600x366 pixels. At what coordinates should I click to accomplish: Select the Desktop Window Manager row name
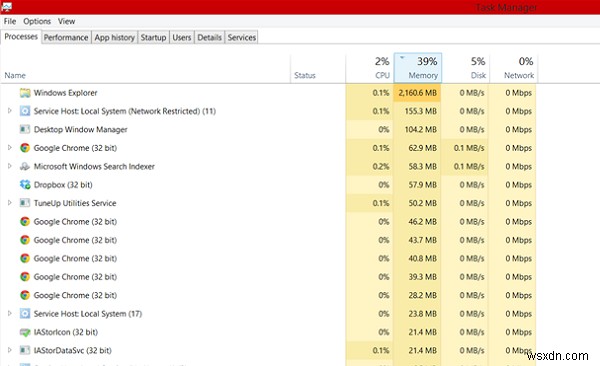80,129
